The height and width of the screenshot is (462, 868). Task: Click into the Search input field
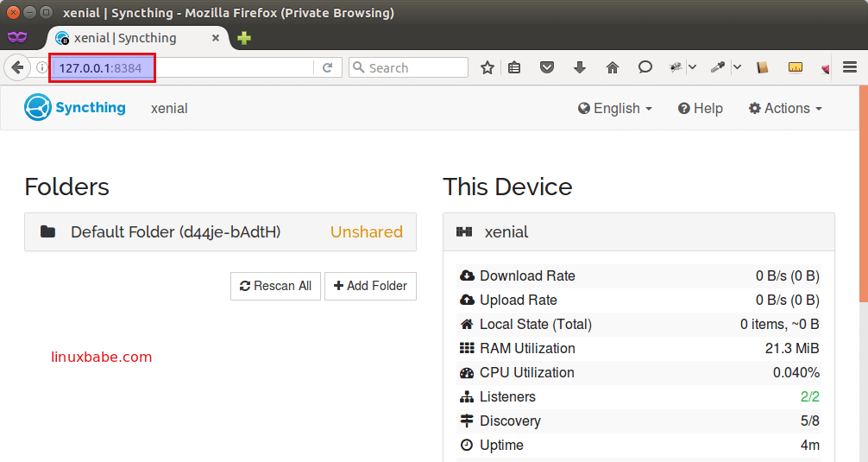(414, 67)
